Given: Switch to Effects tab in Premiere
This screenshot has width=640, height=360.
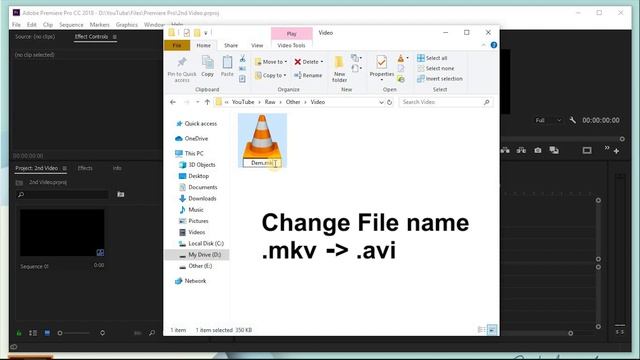Looking at the screenshot, I should [85, 168].
